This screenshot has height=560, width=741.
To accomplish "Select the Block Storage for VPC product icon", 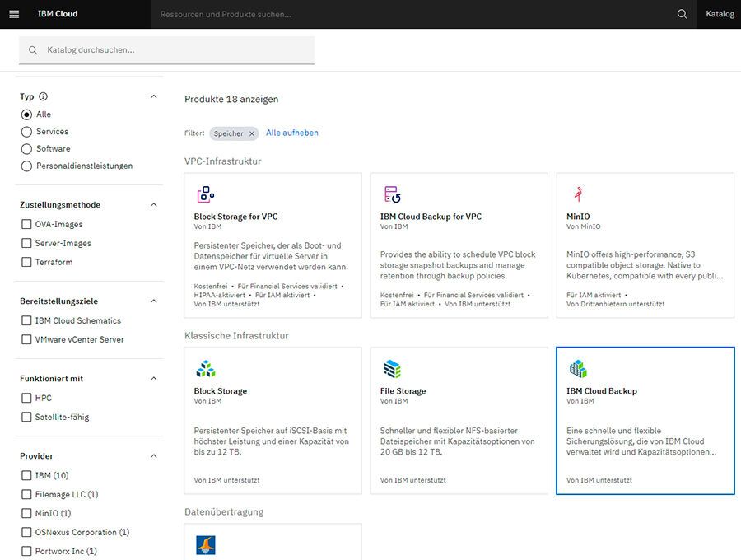I will click(205, 194).
